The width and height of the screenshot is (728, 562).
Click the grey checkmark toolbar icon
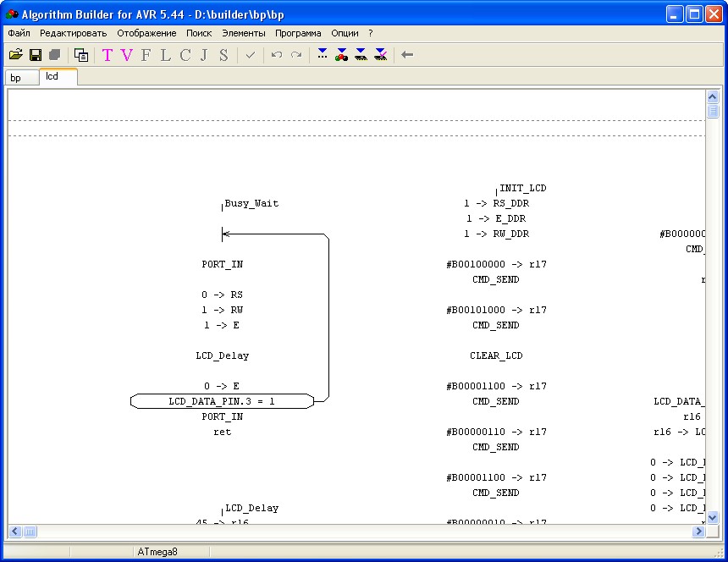click(x=251, y=55)
